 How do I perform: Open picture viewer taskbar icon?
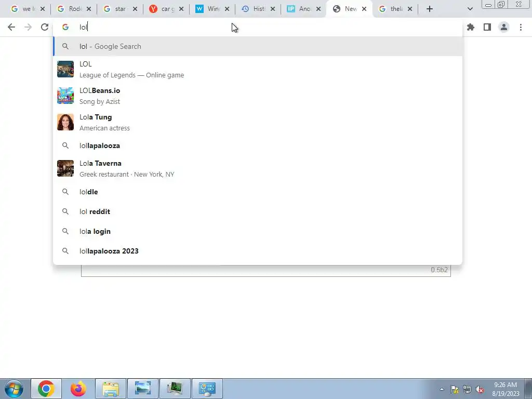click(142, 389)
